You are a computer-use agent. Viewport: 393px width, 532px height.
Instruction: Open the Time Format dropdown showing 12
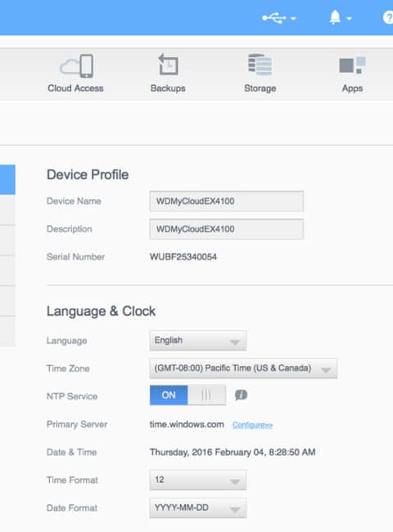(198, 480)
